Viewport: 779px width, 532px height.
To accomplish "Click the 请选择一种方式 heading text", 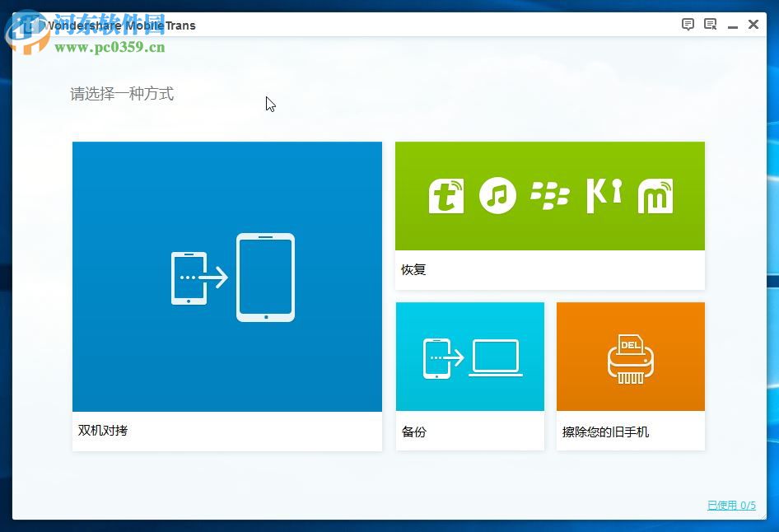I will pos(122,94).
